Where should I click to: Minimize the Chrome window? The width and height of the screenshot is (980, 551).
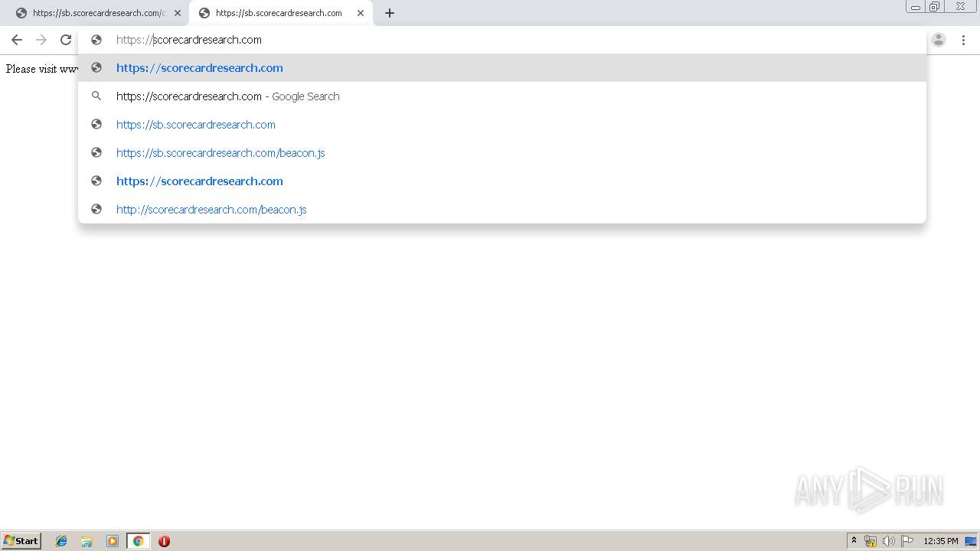[x=916, y=7]
